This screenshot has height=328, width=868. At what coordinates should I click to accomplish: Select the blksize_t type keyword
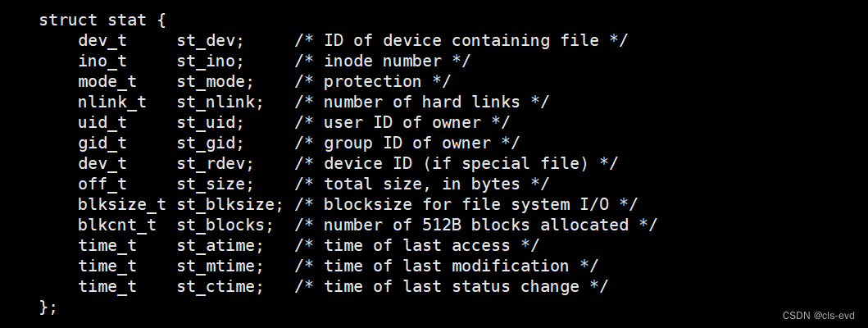pyautogui.click(x=122, y=204)
